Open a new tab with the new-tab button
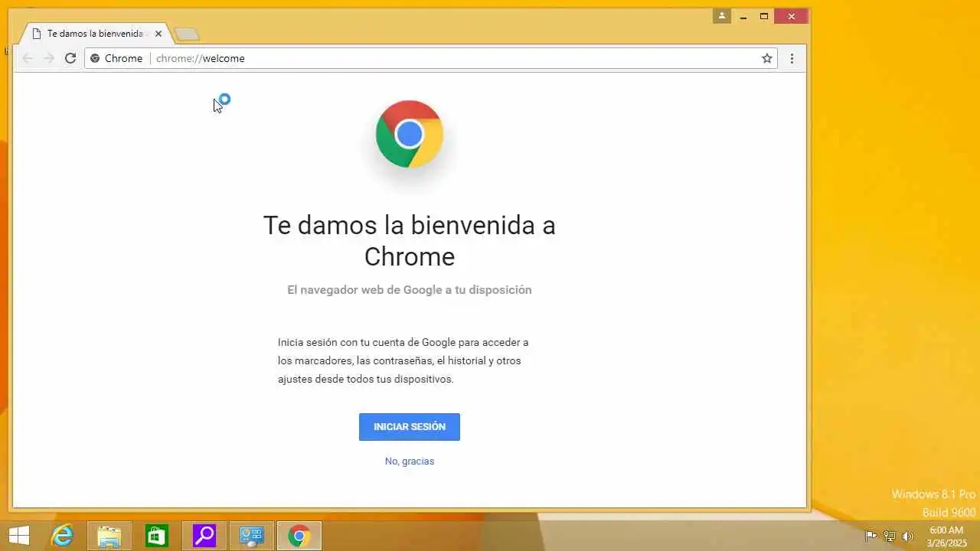 pyautogui.click(x=187, y=34)
